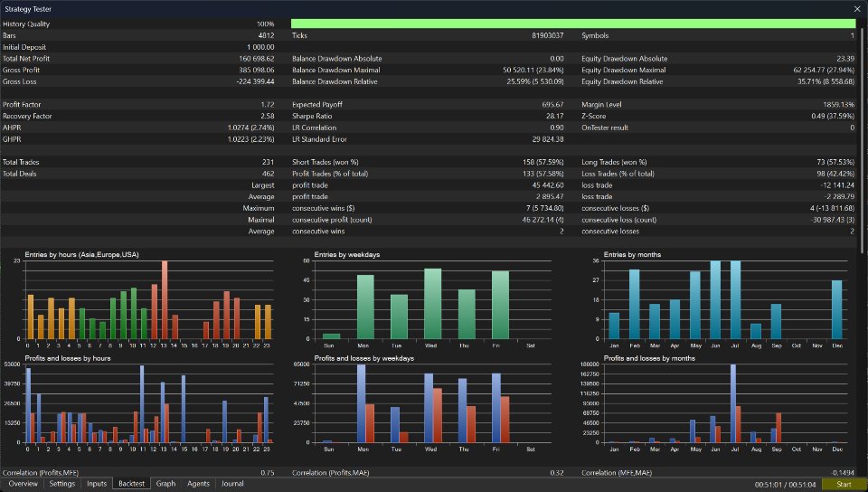The image size is (868, 492).
Task: Click the AHPR value 1.0274 (2.74%)
Action: point(250,128)
